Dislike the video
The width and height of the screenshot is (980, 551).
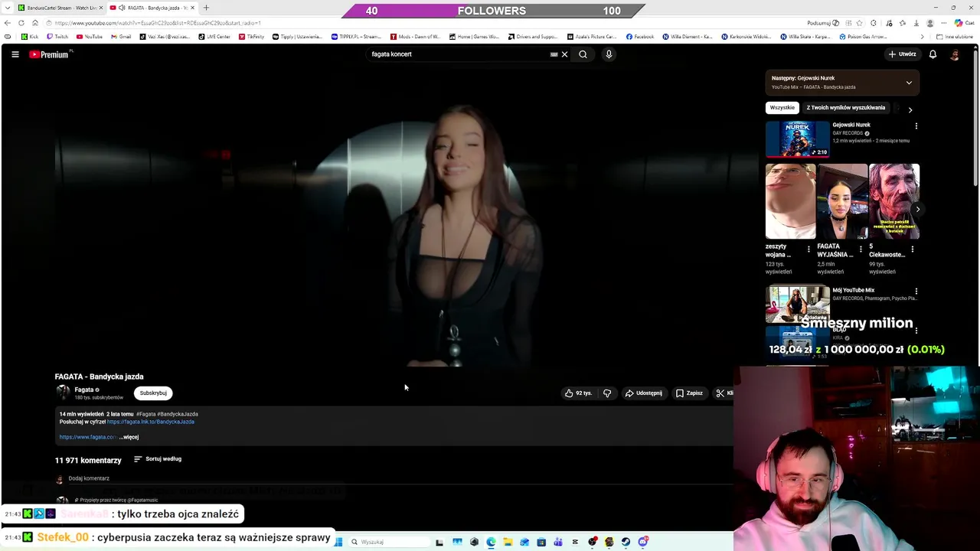(607, 393)
